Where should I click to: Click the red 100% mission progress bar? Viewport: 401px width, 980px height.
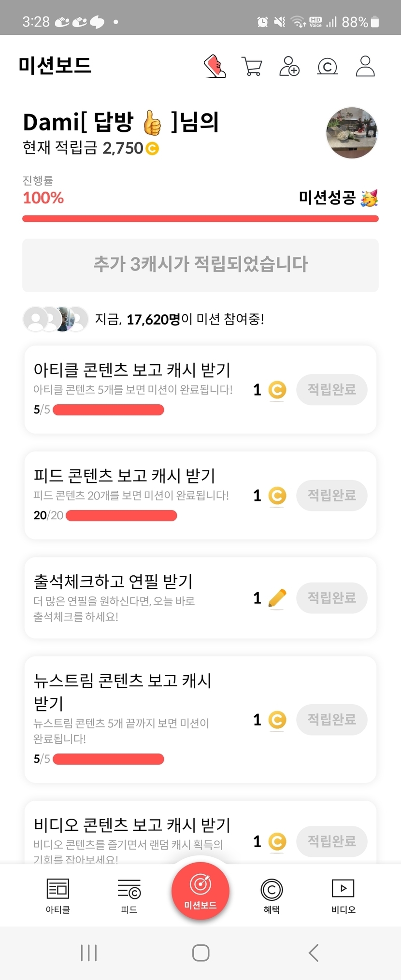[x=200, y=219]
